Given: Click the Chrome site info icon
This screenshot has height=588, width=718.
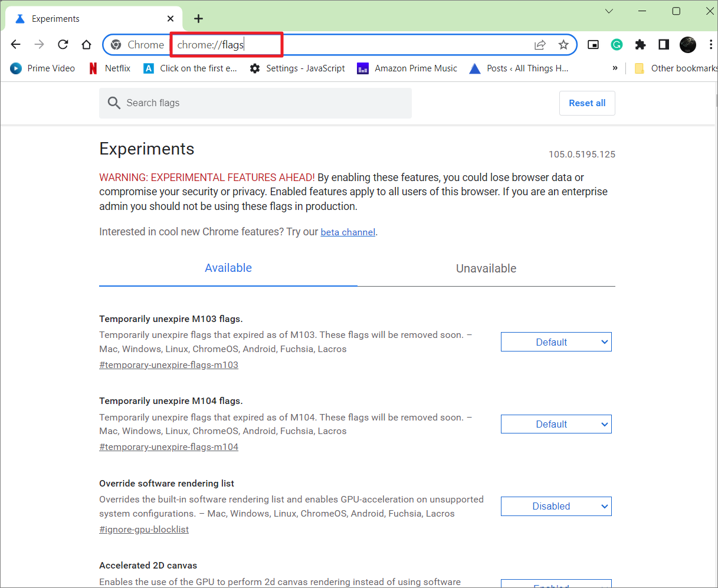Looking at the screenshot, I should pos(116,45).
